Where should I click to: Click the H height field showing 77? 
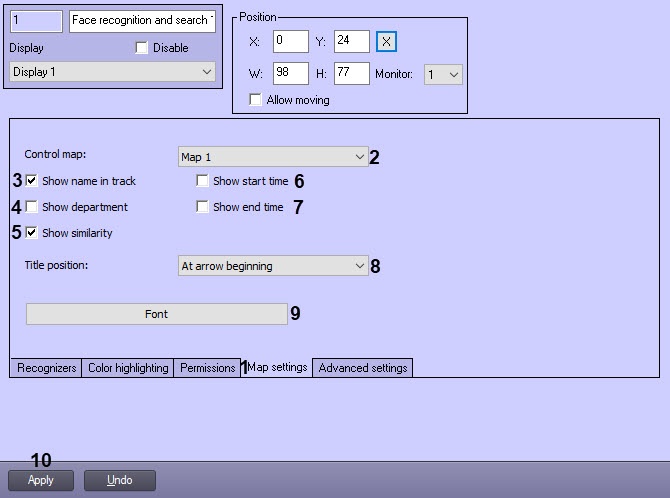pyautogui.click(x=352, y=74)
